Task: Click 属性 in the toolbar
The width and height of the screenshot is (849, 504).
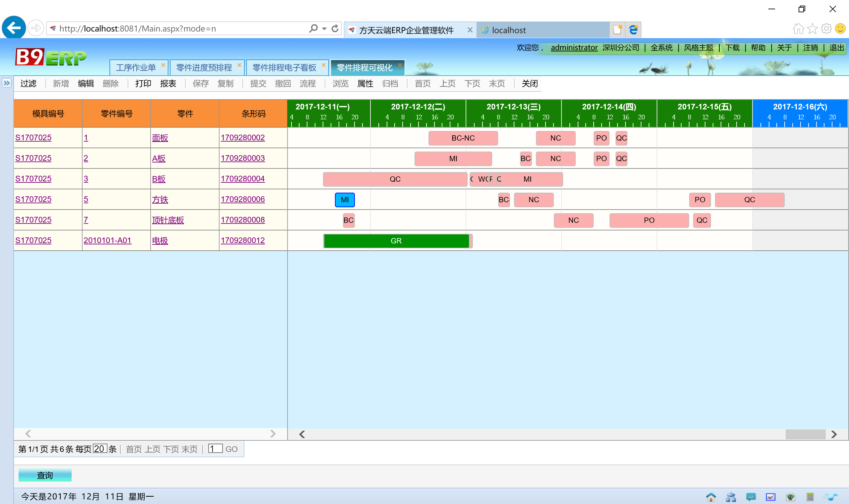Action: (365, 84)
